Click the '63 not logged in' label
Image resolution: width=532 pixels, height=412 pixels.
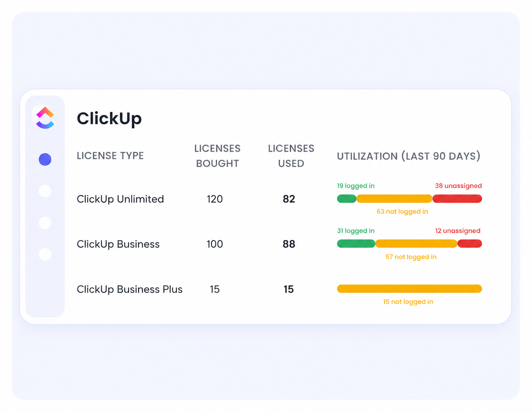(x=402, y=212)
